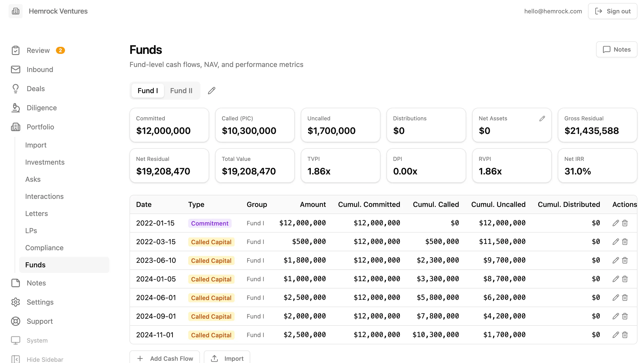
Task: Delete the 2024-06-01 Called Capital row
Action: (x=625, y=298)
